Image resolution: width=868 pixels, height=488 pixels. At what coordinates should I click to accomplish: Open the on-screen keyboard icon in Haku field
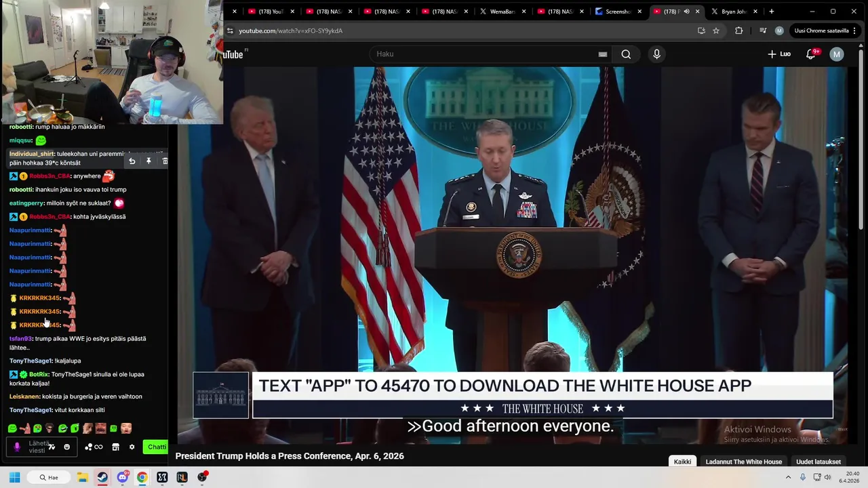[x=602, y=54]
